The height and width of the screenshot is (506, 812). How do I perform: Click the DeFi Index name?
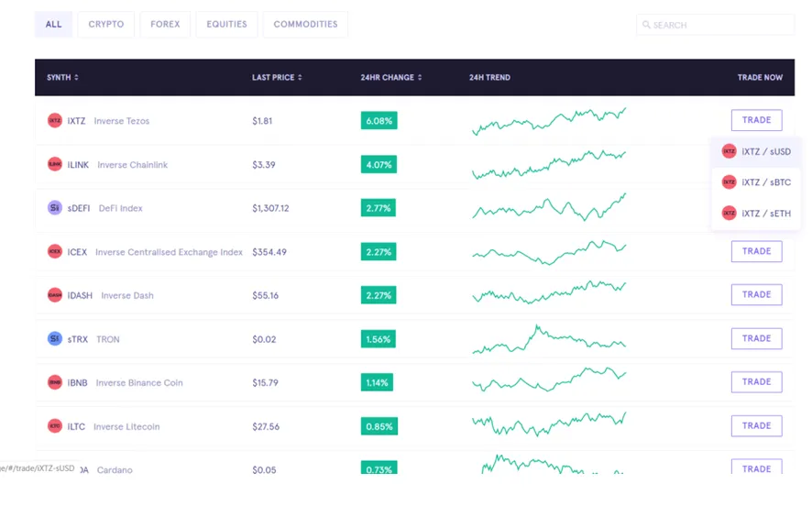(121, 208)
